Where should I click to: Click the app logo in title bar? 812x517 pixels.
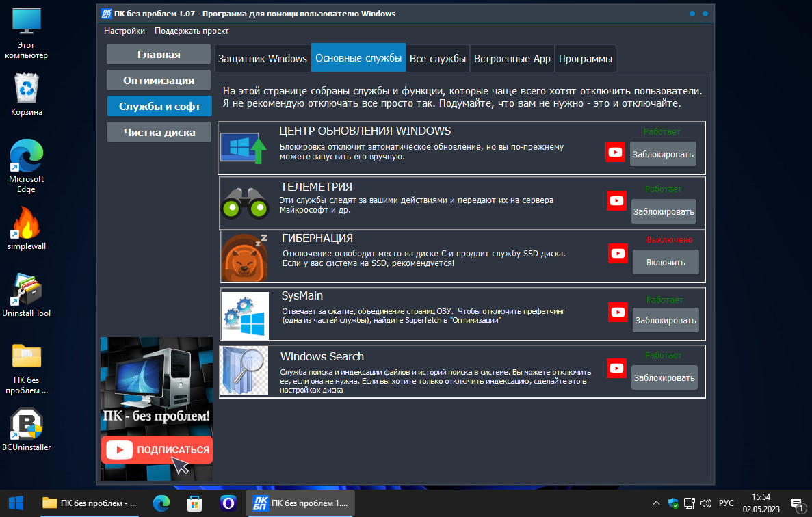(107, 14)
